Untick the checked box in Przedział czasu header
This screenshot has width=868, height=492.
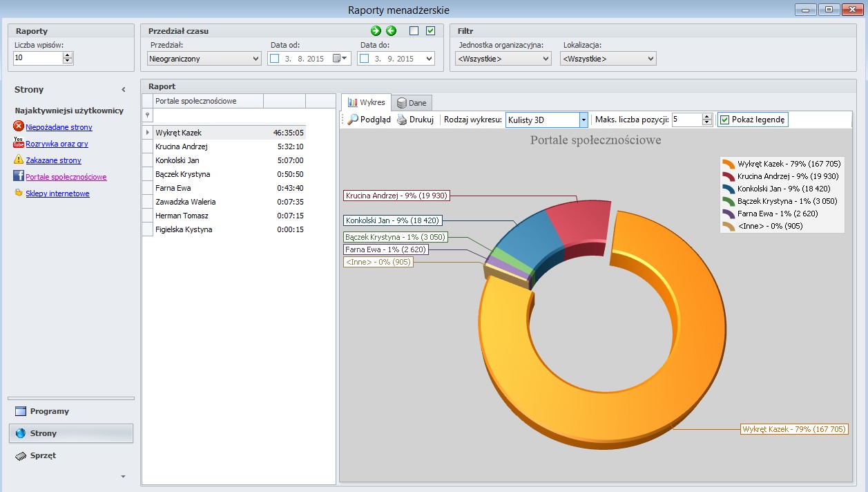coord(430,30)
